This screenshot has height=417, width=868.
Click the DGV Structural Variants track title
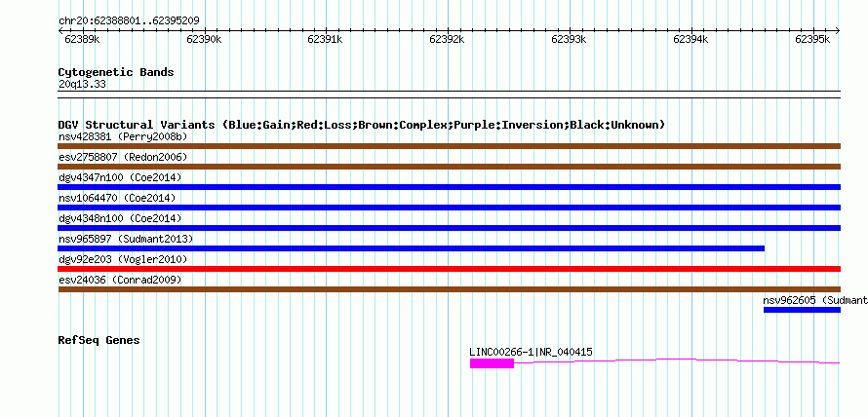click(362, 125)
